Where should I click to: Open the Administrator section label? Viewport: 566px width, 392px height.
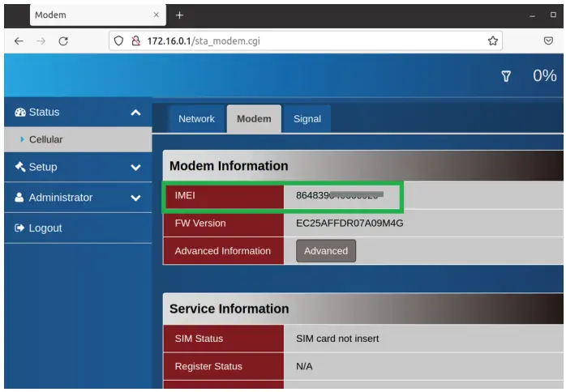61,198
